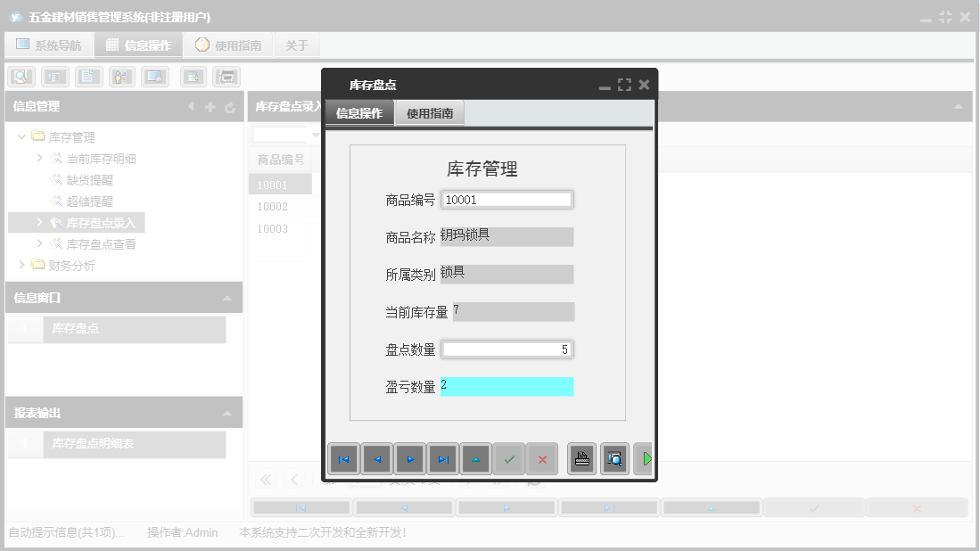The height and width of the screenshot is (551, 980).
Task: Open the print icon in 库存盘点 dialog
Action: coord(581,458)
